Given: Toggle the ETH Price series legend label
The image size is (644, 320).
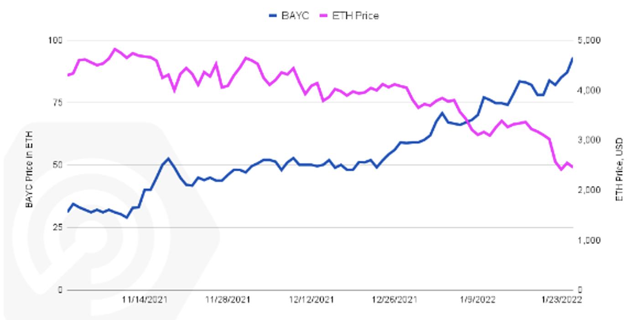Looking at the screenshot, I should coord(356,16).
